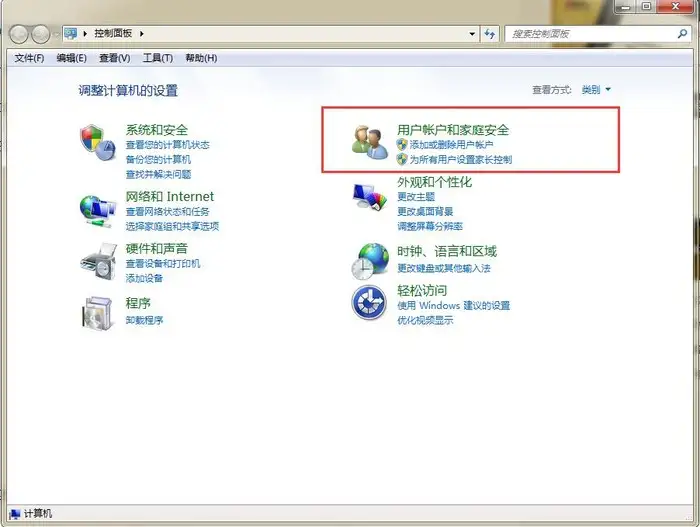700x527 pixels.
Task: Click 使用 Windows 建议的设置 link
Action: click(x=454, y=305)
